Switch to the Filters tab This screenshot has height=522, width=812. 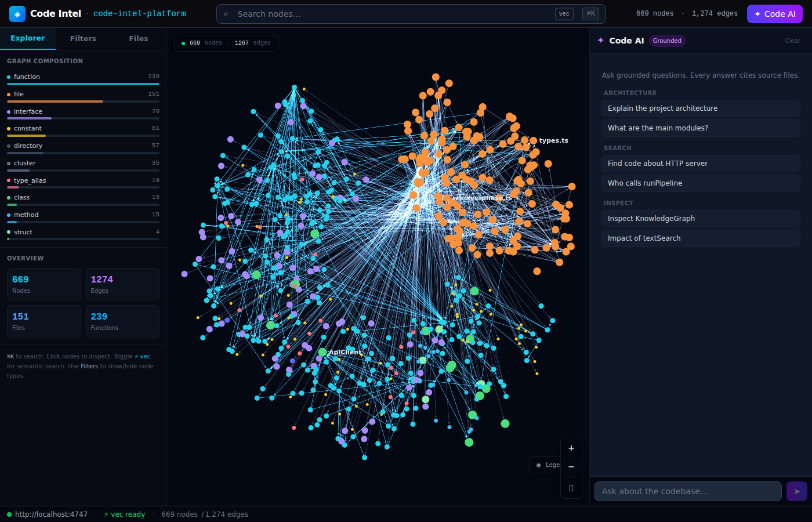[x=83, y=38]
